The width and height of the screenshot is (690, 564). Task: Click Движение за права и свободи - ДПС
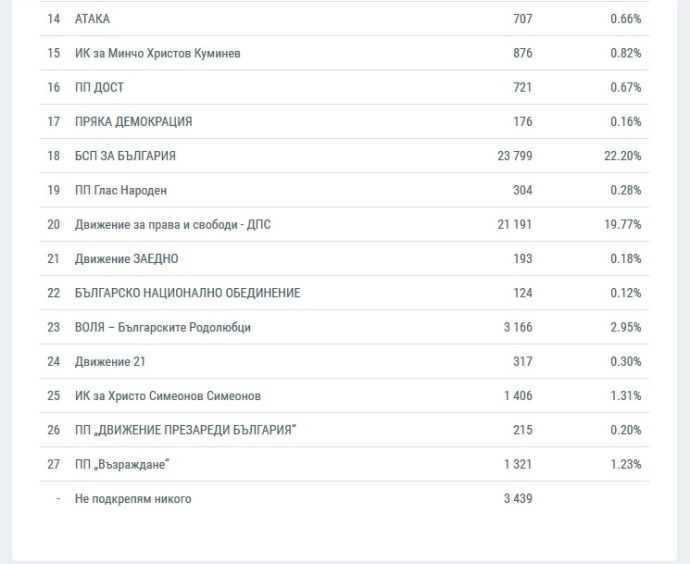(x=172, y=225)
